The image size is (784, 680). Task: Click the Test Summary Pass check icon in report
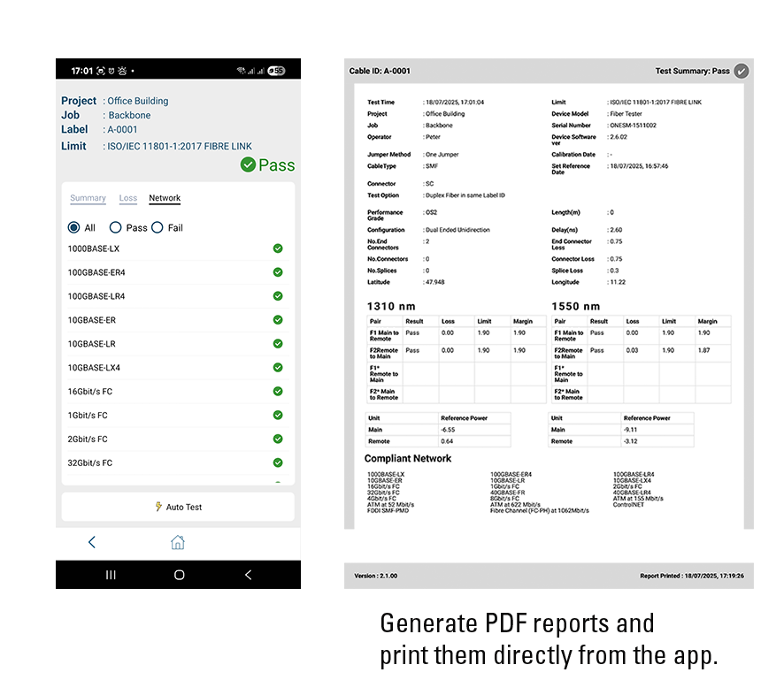[742, 71]
